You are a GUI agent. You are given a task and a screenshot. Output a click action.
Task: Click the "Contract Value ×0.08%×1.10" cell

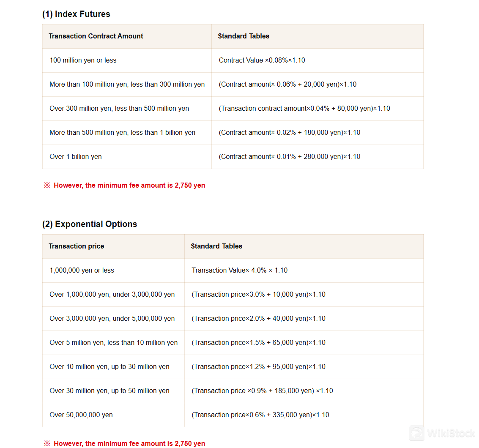[262, 60]
